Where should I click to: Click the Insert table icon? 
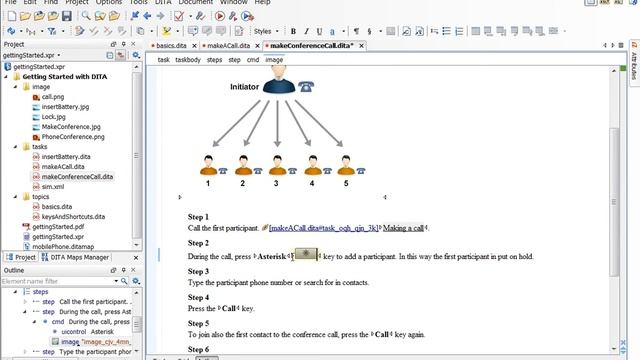click(x=476, y=31)
